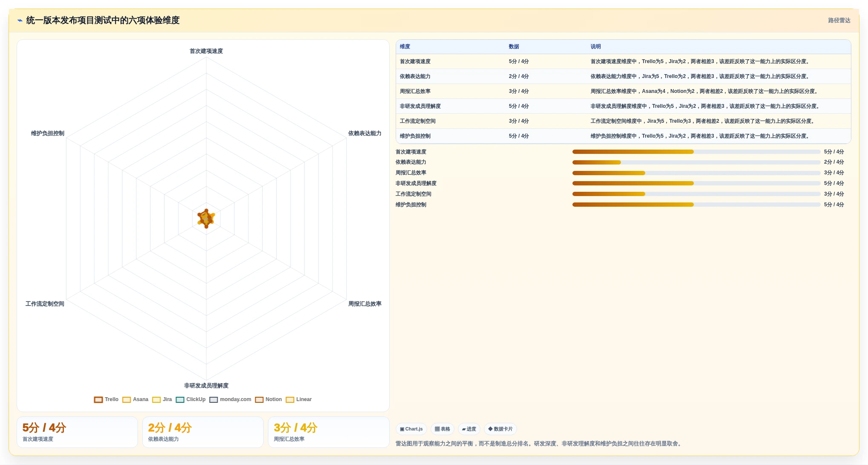Click the description text mentioning Asana为4

point(704,91)
